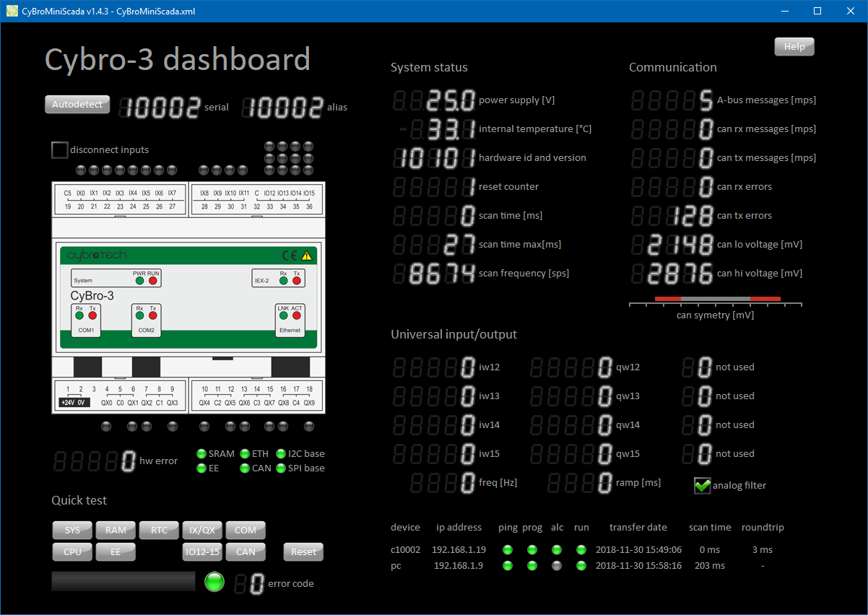Viewport: 868px width, 615px height.
Task: Click the warning triangle icon on the module
Action: pyautogui.click(x=306, y=255)
